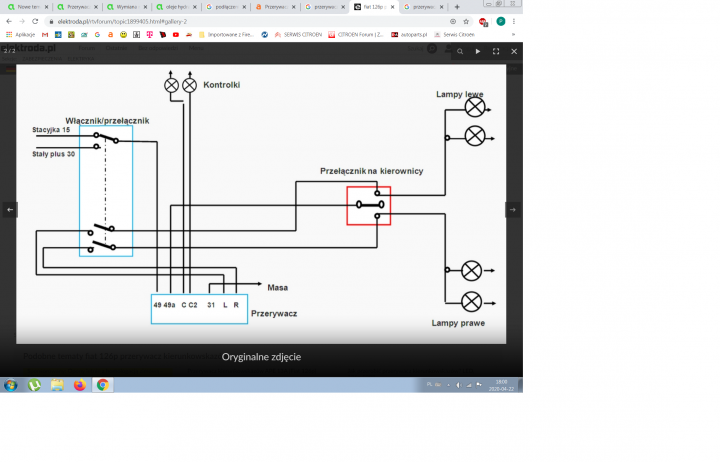The height and width of the screenshot is (462, 720).
Task: Open a new browser tab
Action: (457, 7)
